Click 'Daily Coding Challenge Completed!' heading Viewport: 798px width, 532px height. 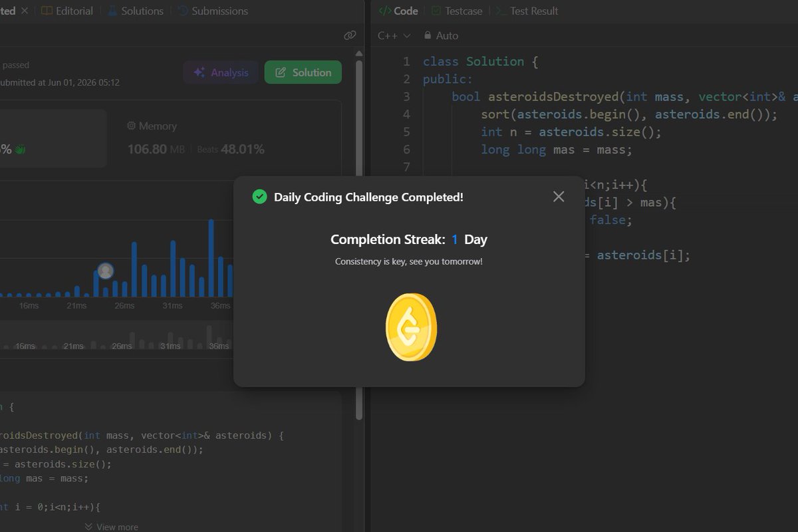(368, 197)
